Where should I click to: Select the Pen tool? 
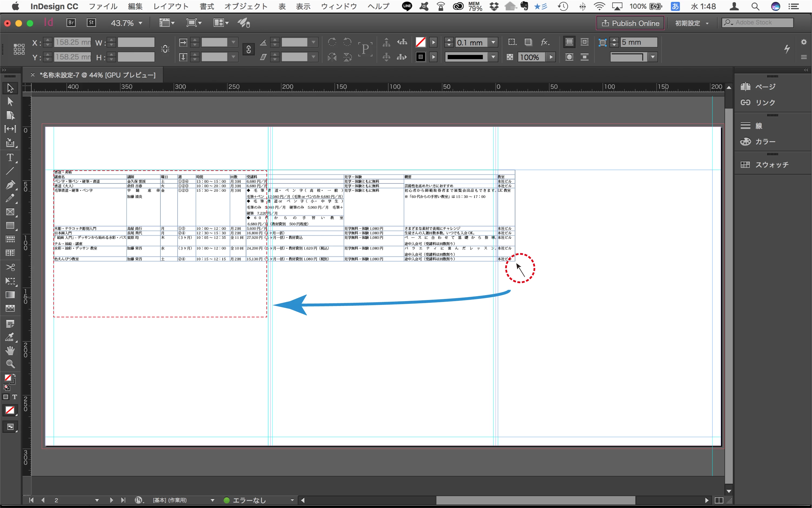point(10,184)
